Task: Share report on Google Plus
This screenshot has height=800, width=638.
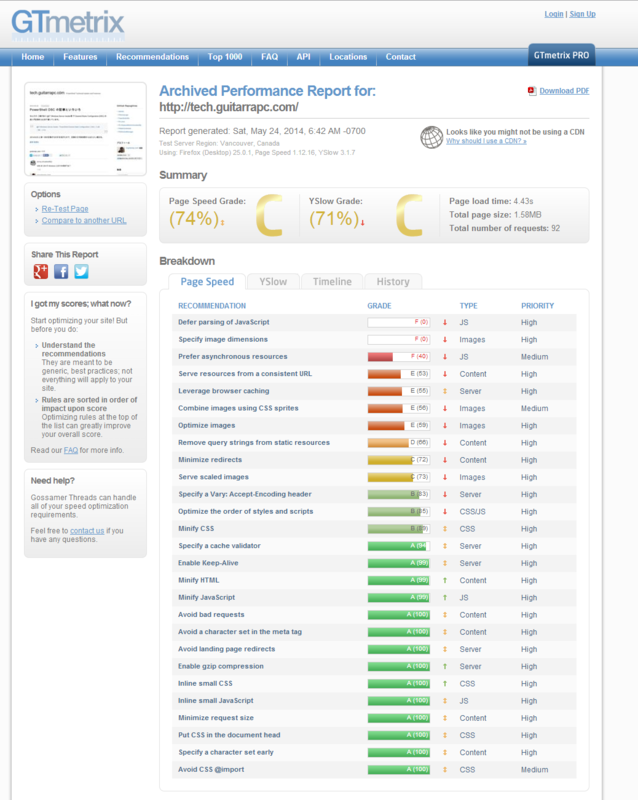Action: point(41,271)
